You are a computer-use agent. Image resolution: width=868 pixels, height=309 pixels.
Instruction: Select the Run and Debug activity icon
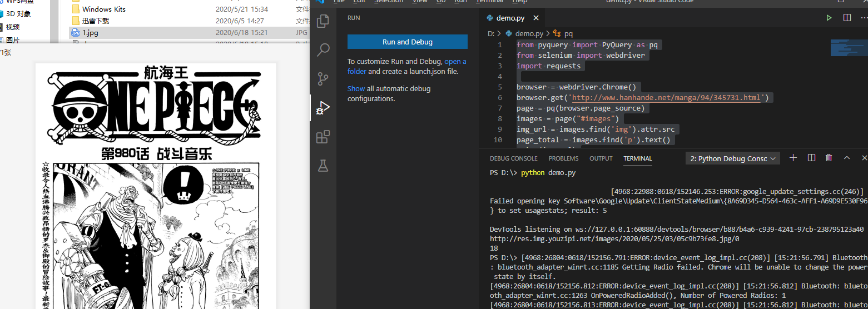(x=323, y=108)
